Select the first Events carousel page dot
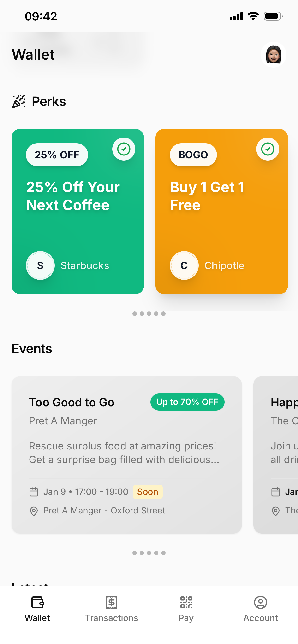 click(134, 553)
